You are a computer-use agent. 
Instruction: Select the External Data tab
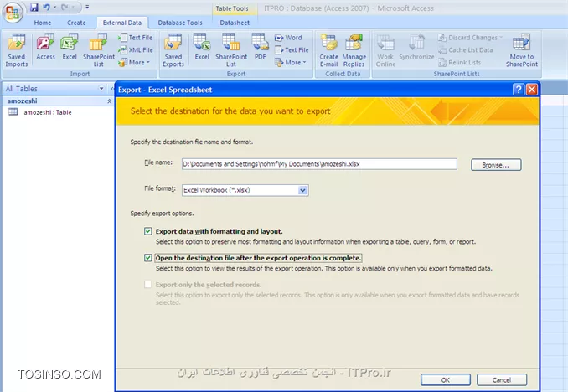pos(122,23)
